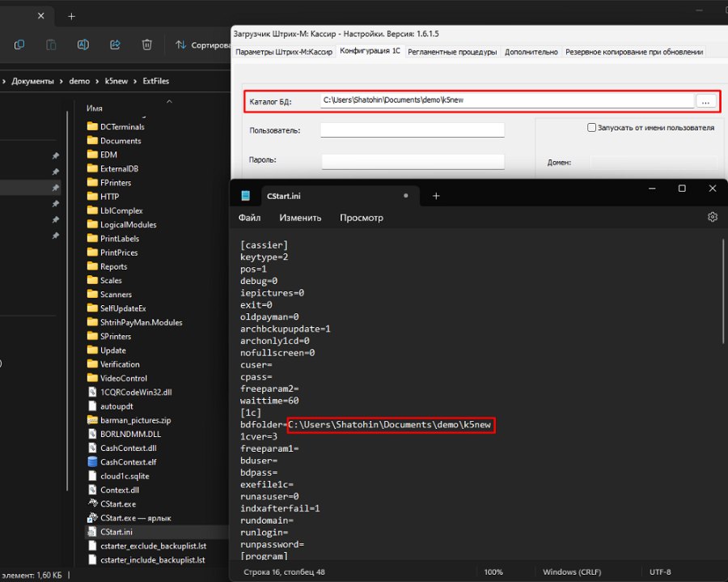Switch to Регламентные процедуры tab
Image resolution: width=728 pixels, height=582 pixels.
(x=452, y=52)
